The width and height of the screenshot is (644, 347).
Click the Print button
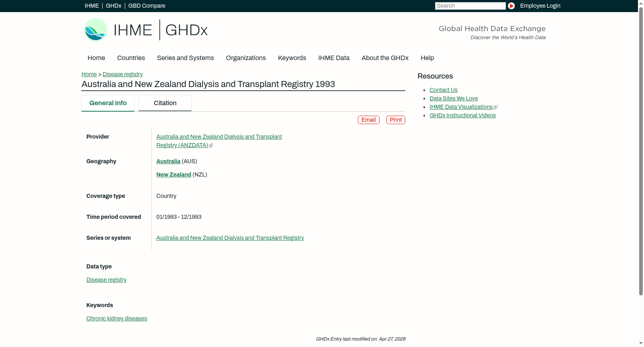(396, 120)
